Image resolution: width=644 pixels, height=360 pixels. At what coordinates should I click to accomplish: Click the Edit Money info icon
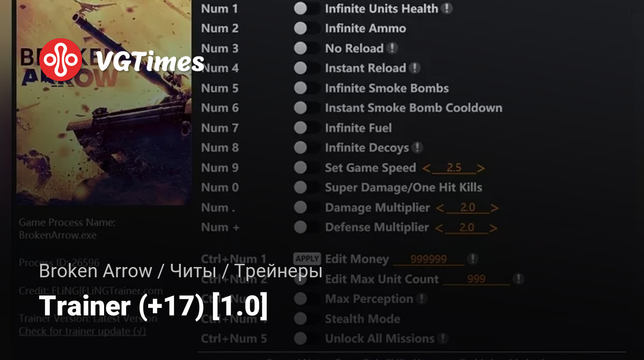pos(472,259)
